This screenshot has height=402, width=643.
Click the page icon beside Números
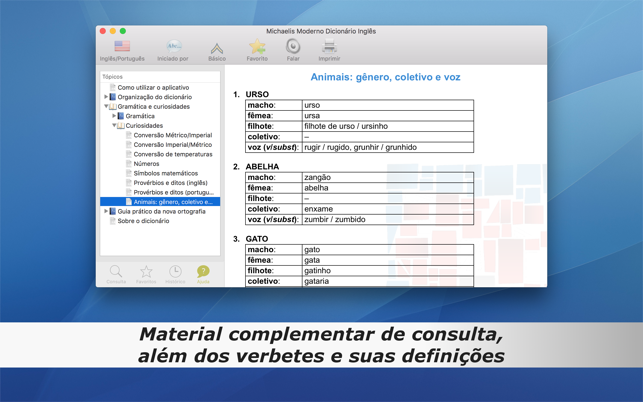[129, 164]
